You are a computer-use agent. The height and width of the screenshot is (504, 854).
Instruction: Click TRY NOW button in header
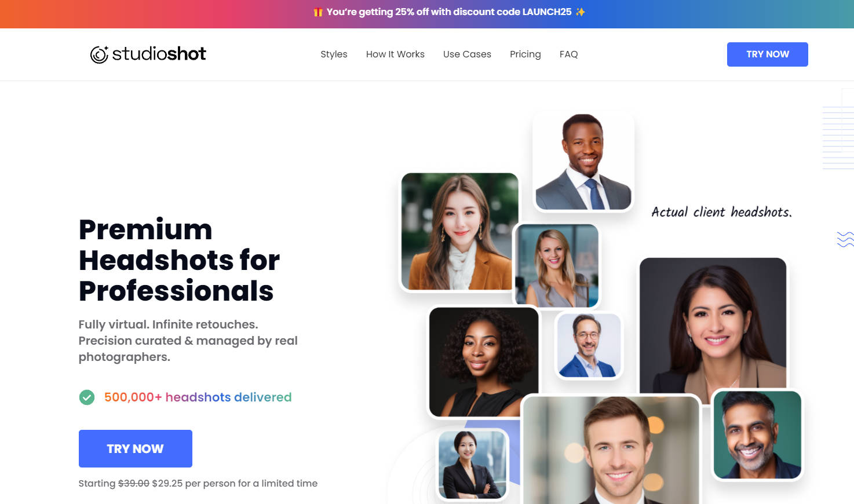point(768,54)
